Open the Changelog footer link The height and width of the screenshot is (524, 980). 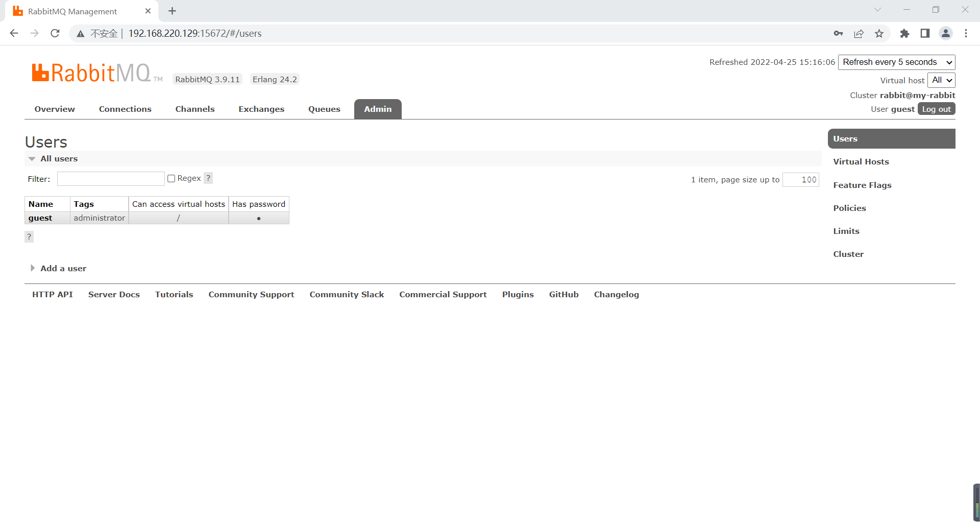click(x=616, y=295)
